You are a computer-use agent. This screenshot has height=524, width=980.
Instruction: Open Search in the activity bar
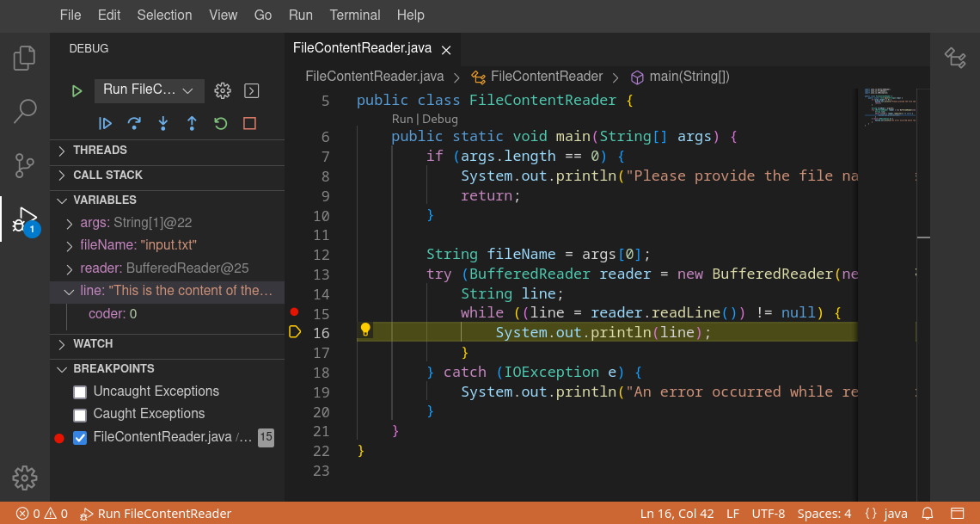click(x=24, y=112)
